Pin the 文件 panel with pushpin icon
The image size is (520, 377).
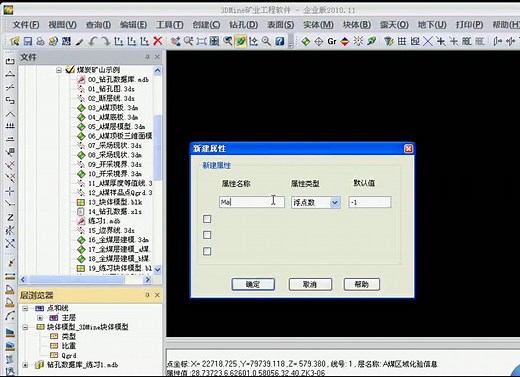click(147, 57)
